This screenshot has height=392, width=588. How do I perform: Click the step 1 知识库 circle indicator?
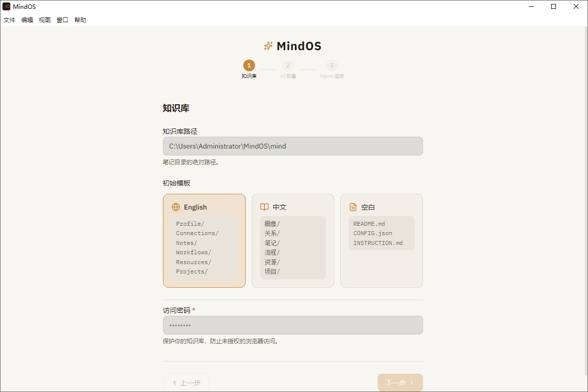pyautogui.click(x=249, y=65)
